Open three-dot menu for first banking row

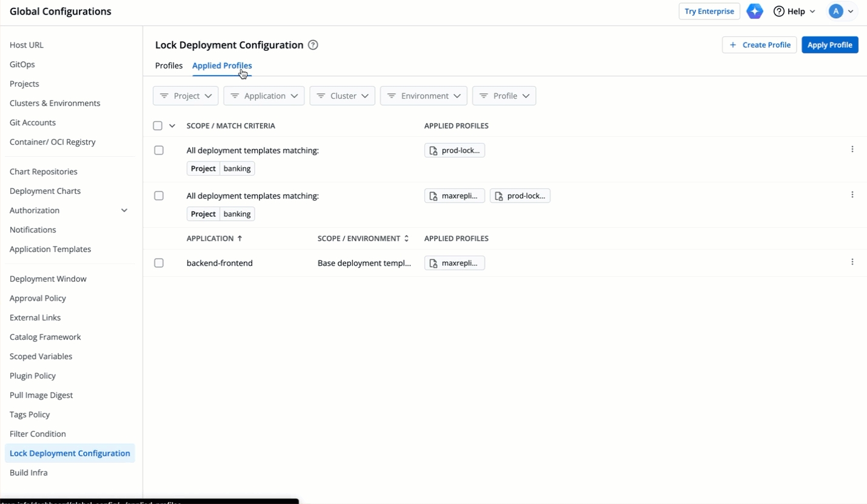pos(852,150)
